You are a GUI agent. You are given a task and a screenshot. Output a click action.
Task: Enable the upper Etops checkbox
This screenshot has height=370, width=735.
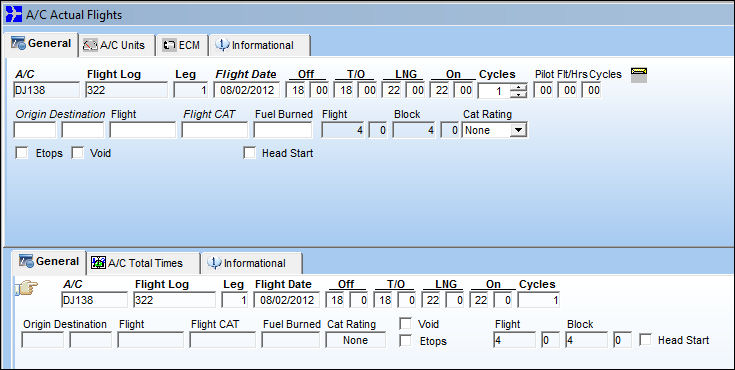22,153
